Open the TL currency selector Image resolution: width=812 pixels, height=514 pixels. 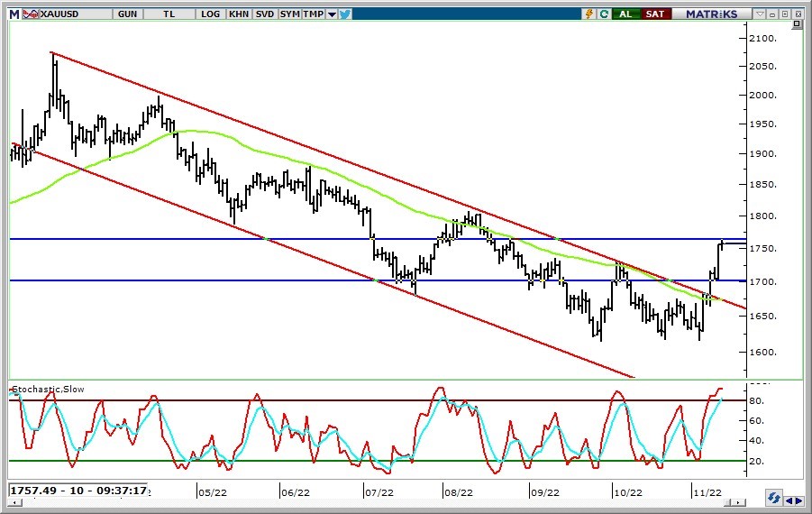[x=171, y=14]
